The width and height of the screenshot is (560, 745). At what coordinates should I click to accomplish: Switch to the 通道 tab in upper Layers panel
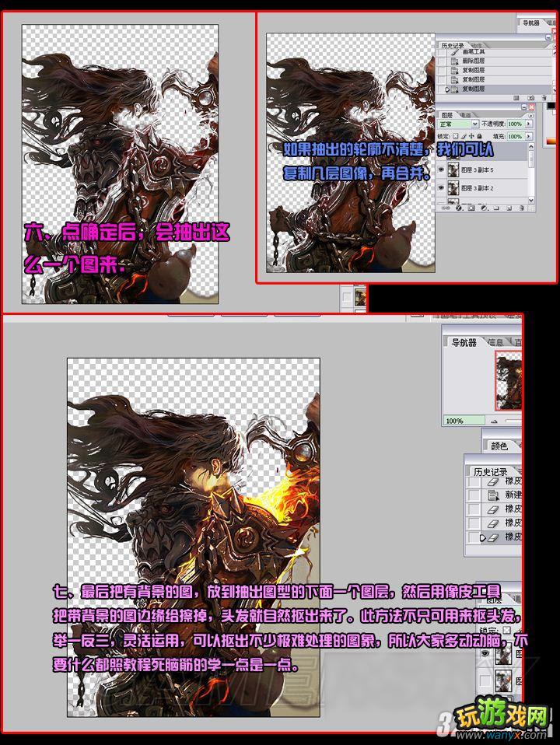click(x=465, y=115)
